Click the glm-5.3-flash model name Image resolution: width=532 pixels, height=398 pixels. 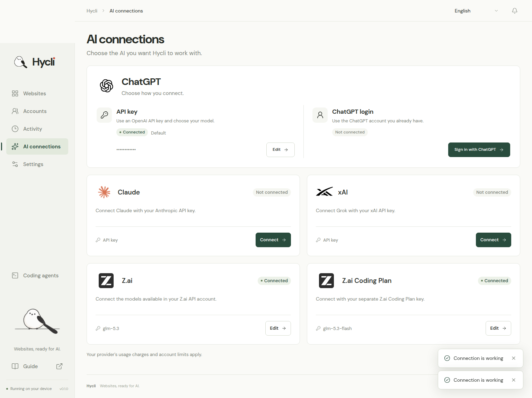tap(337, 328)
